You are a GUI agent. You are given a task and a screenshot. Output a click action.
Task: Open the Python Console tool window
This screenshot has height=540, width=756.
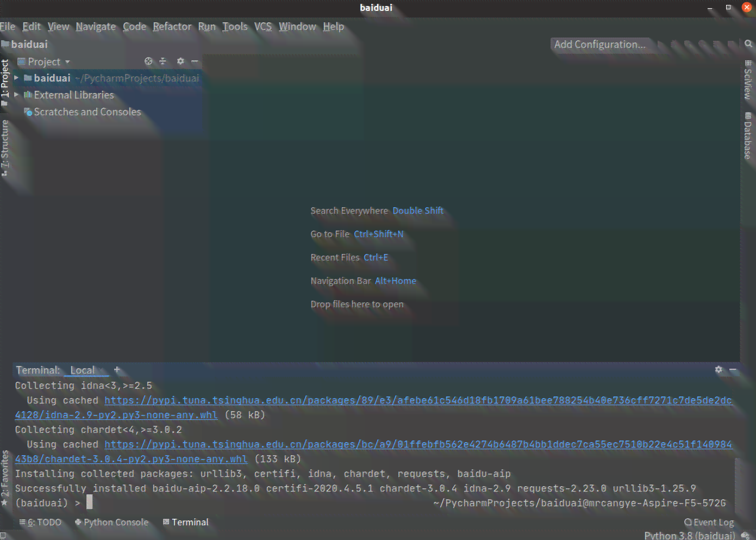click(x=111, y=523)
